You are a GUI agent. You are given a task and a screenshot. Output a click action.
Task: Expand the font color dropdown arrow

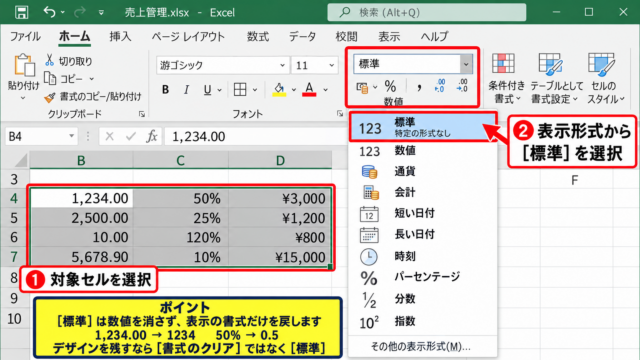325,90
